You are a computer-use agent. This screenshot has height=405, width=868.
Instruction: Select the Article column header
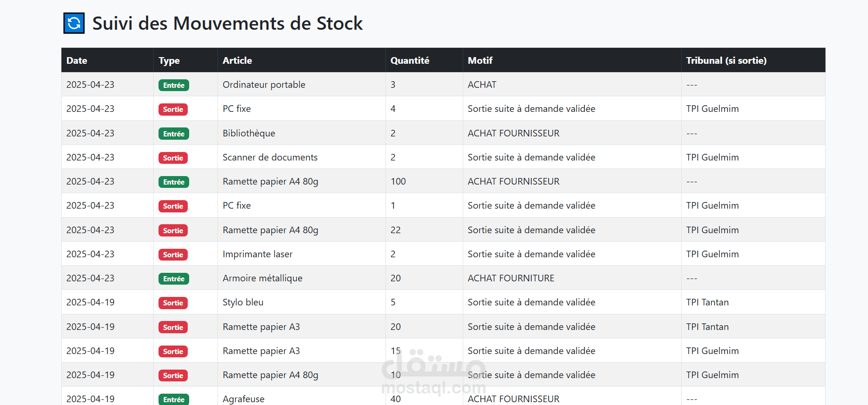(237, 60)
